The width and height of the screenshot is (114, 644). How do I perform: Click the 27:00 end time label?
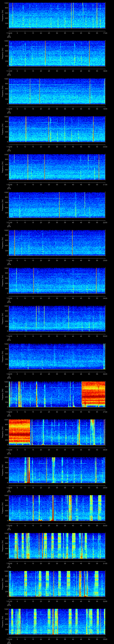(105, 412)
